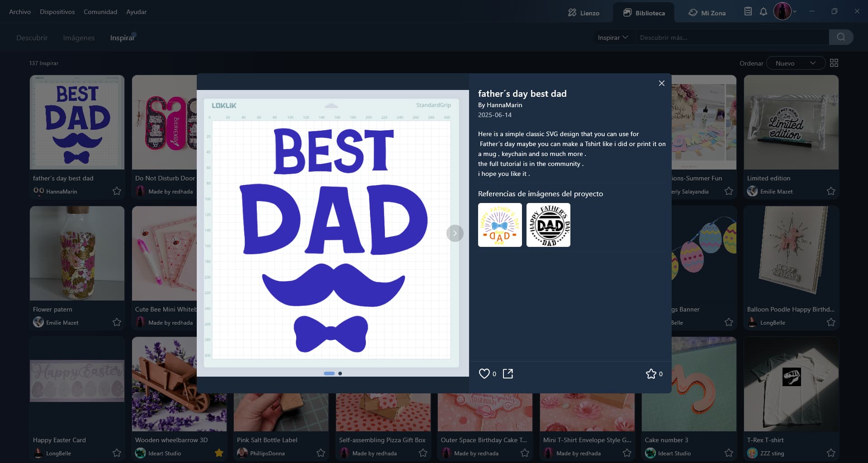Switch to the Lienzo tab
Screen dimensions: 868x463
(x=583, y=13)
